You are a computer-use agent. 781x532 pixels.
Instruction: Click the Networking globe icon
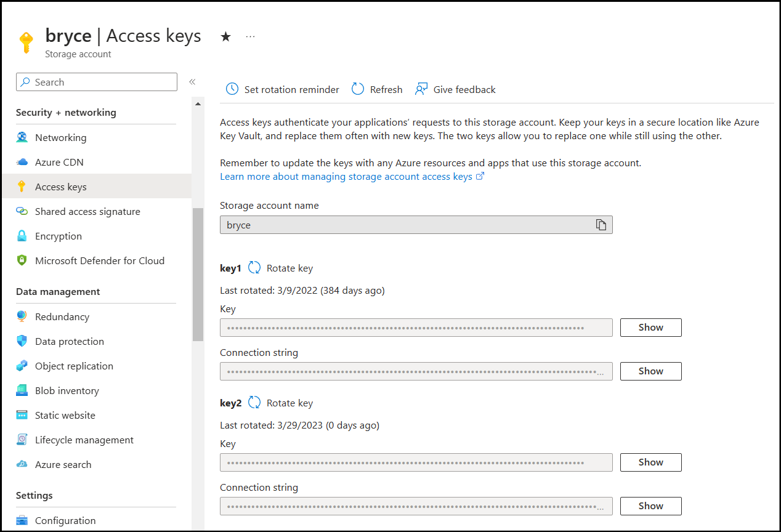coord(22,137)
